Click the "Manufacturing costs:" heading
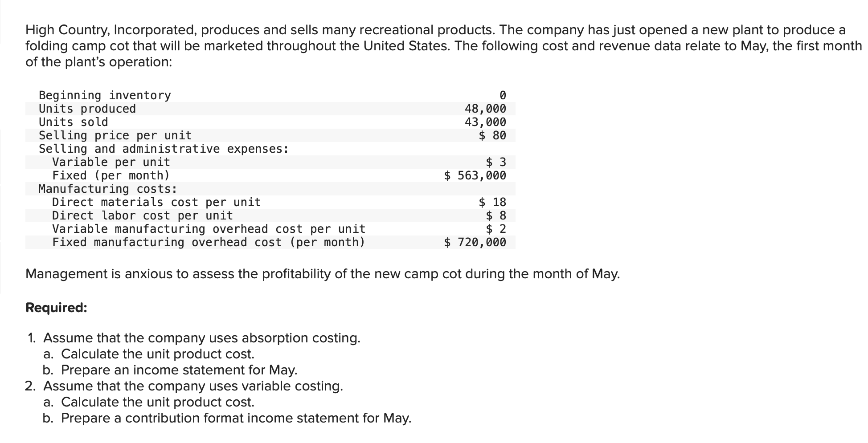Screen dimensions: 868x443 pyautogui.click(x=108, y=189)
